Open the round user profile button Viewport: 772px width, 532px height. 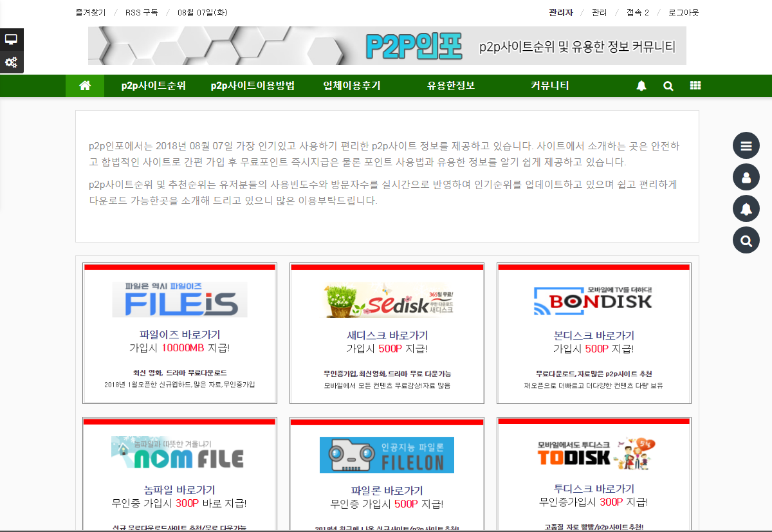tap(746, 177)
